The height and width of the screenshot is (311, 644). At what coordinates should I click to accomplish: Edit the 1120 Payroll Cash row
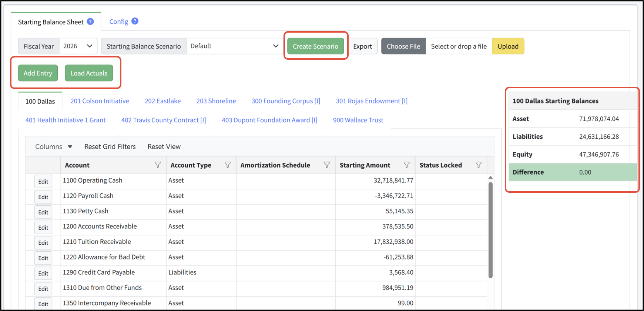point(43,197)
